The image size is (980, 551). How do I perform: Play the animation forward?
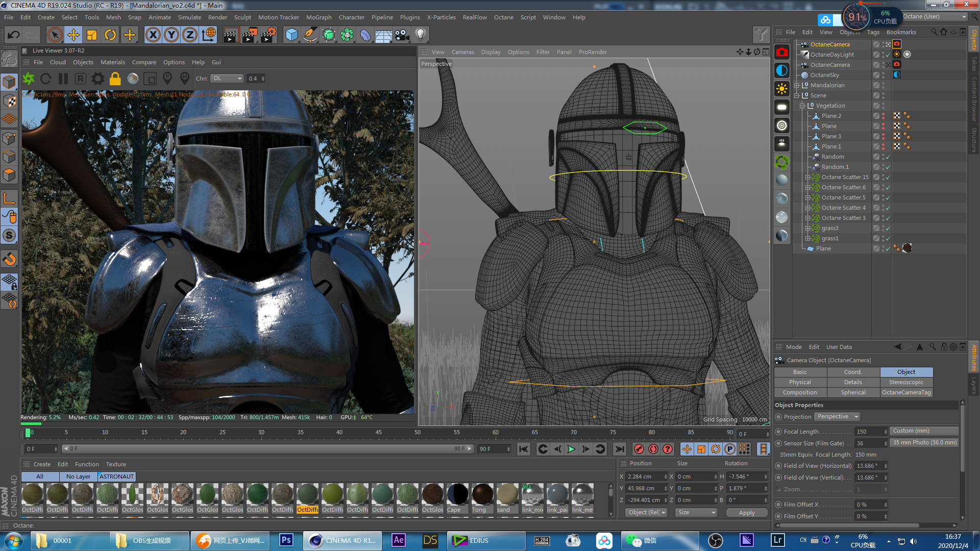coord(571,449)
